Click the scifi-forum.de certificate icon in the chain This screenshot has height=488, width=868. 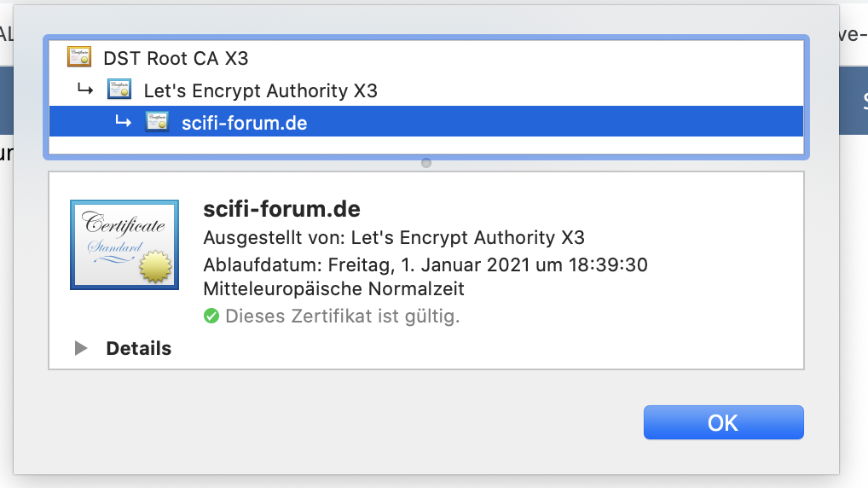pos(157,122)
